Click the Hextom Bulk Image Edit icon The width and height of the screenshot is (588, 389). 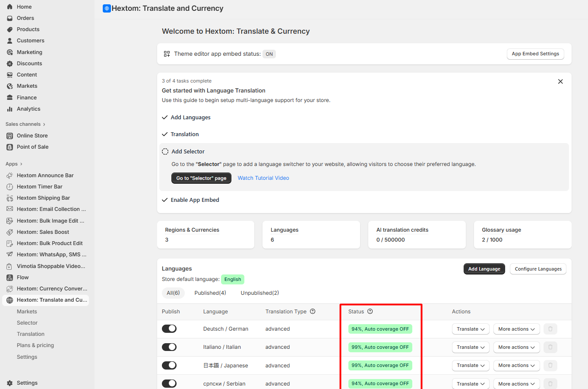9,221
